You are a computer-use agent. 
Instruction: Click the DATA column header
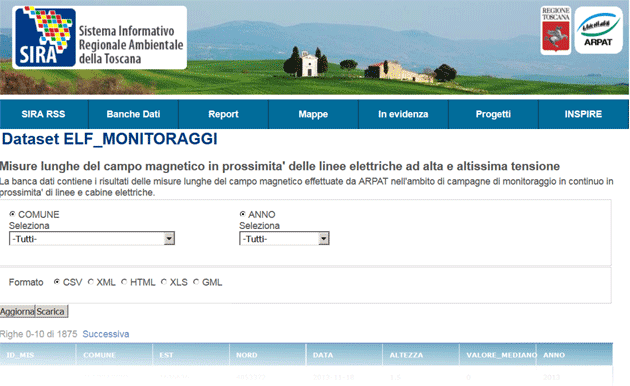(344, 355)
